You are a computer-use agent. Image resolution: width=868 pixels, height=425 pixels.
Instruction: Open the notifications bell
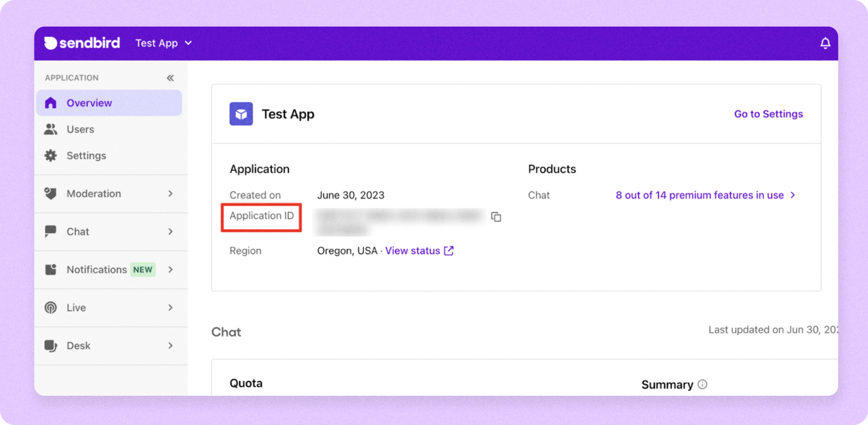click(x=825, y=43)
